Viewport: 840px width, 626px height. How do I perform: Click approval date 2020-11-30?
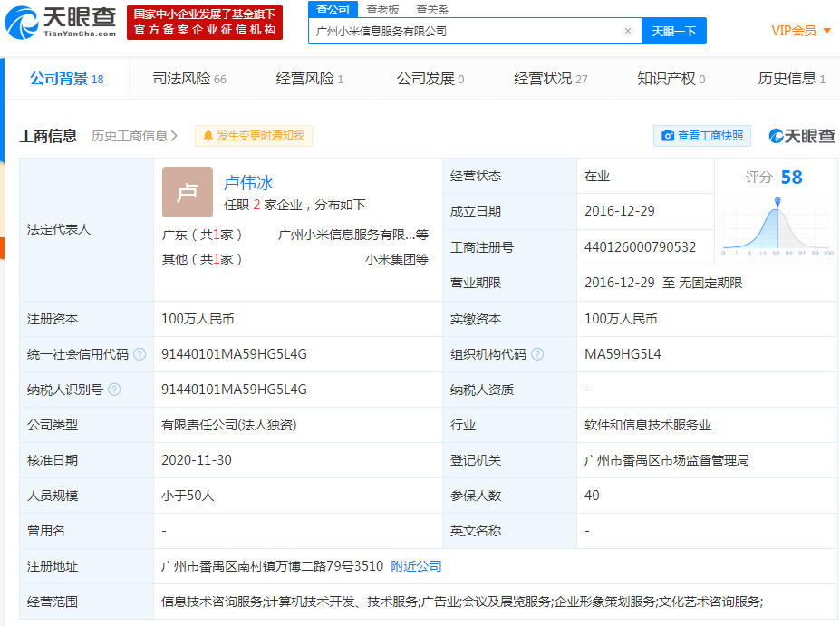[x=197, y=460]
